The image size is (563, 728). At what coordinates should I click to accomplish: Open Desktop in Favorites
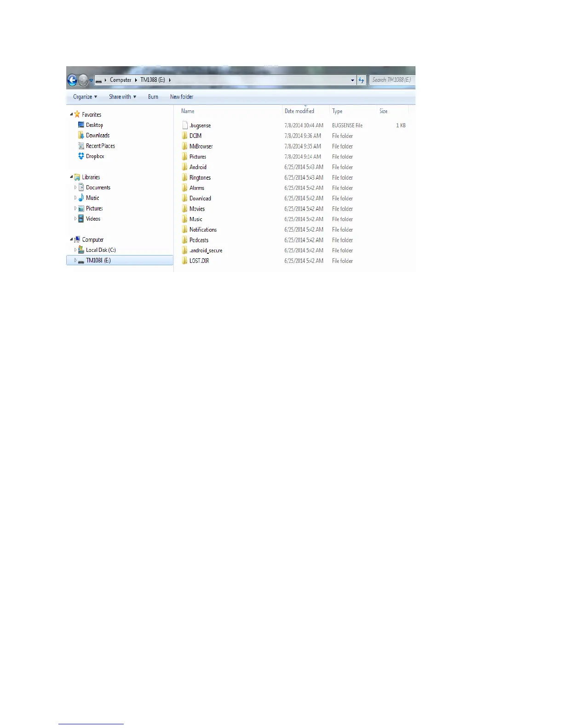94,125
